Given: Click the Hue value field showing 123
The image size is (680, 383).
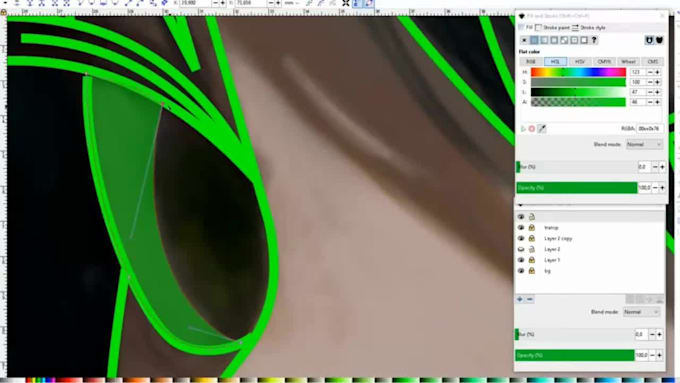Looking at the screenshot, I should 638,72.
